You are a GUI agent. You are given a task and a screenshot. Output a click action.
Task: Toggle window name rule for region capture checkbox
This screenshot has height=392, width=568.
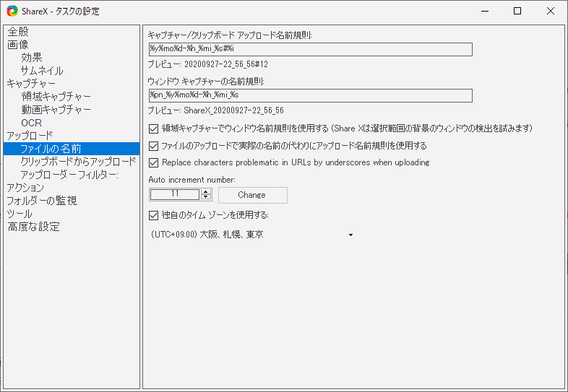(x=154, y=129)
